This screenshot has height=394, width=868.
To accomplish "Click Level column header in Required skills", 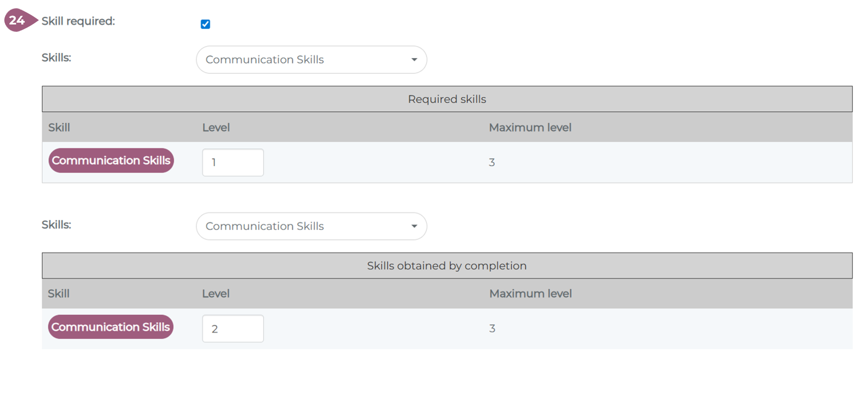I will pos(216,128).
